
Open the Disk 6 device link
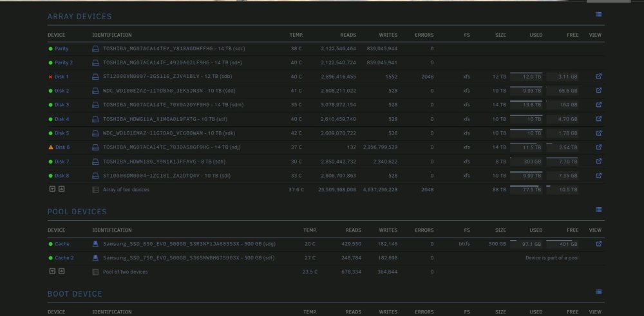coord(62,147)
